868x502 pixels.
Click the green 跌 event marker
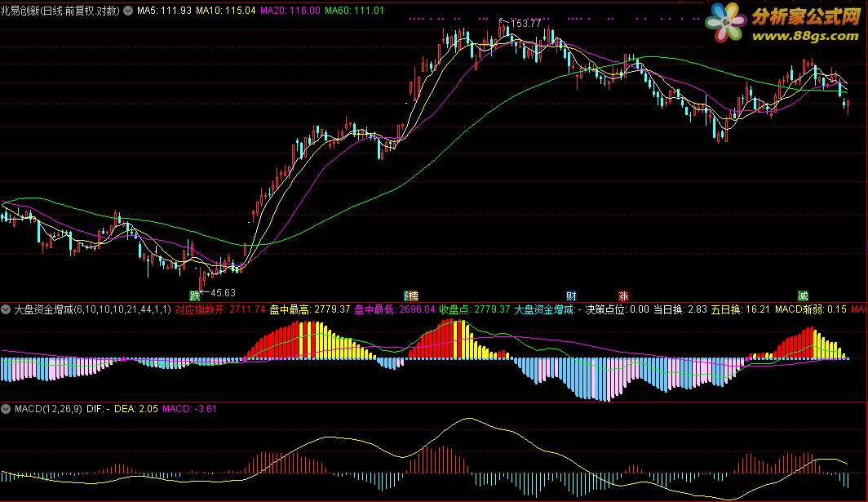pos(195,295)
